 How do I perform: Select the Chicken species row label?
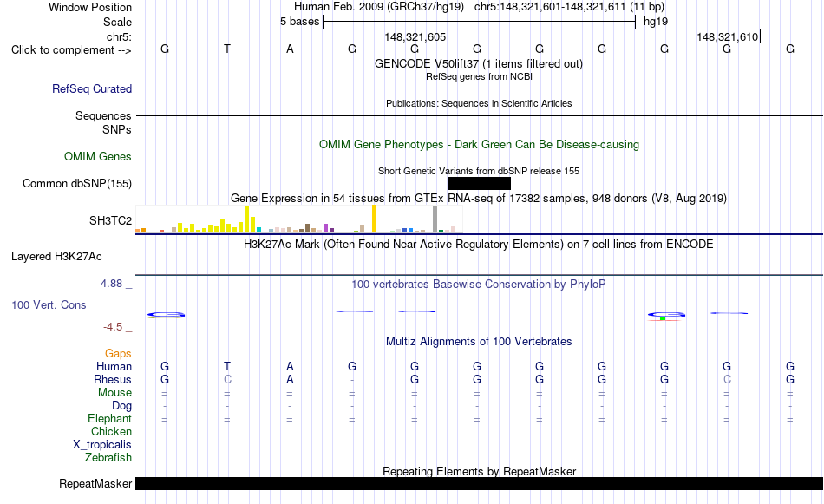[x=111, y=431]
